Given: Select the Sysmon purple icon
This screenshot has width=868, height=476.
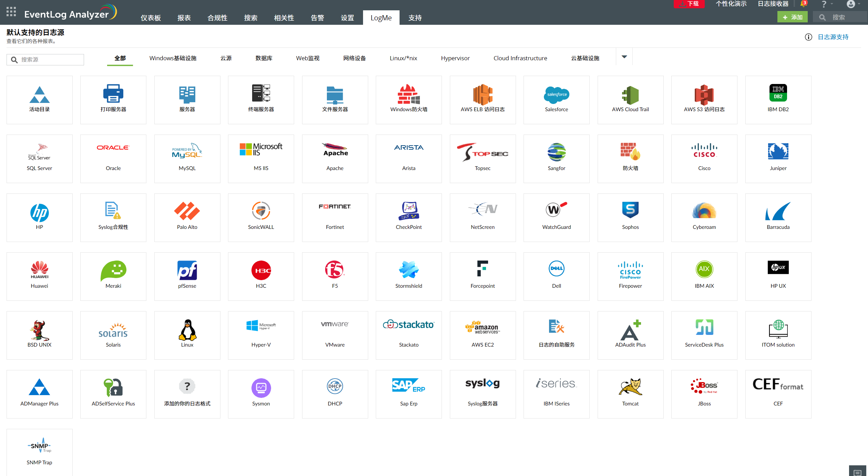Looking at the screenshot, I should tap(261, 388).
